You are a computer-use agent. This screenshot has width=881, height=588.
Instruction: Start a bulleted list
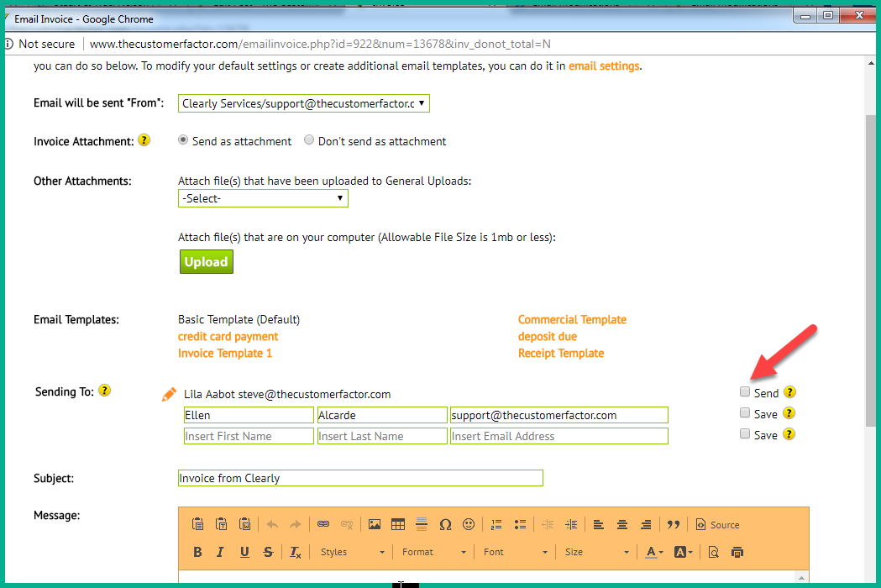point(520,524)
